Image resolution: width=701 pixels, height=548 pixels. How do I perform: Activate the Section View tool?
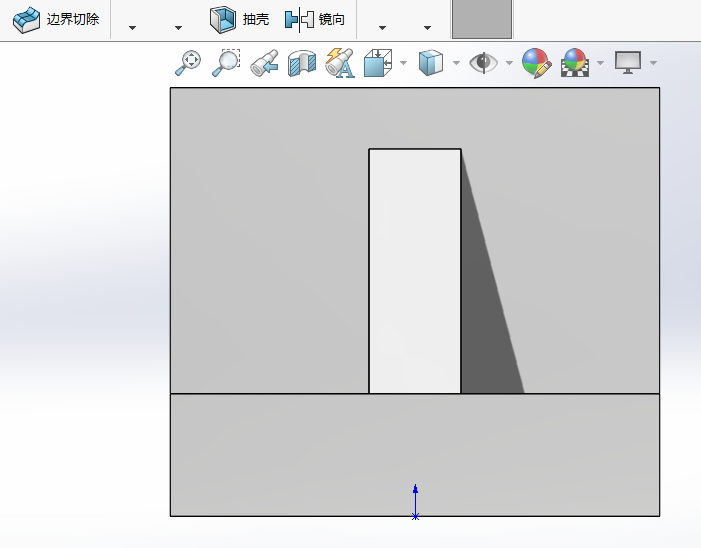(x=301, y=63)
